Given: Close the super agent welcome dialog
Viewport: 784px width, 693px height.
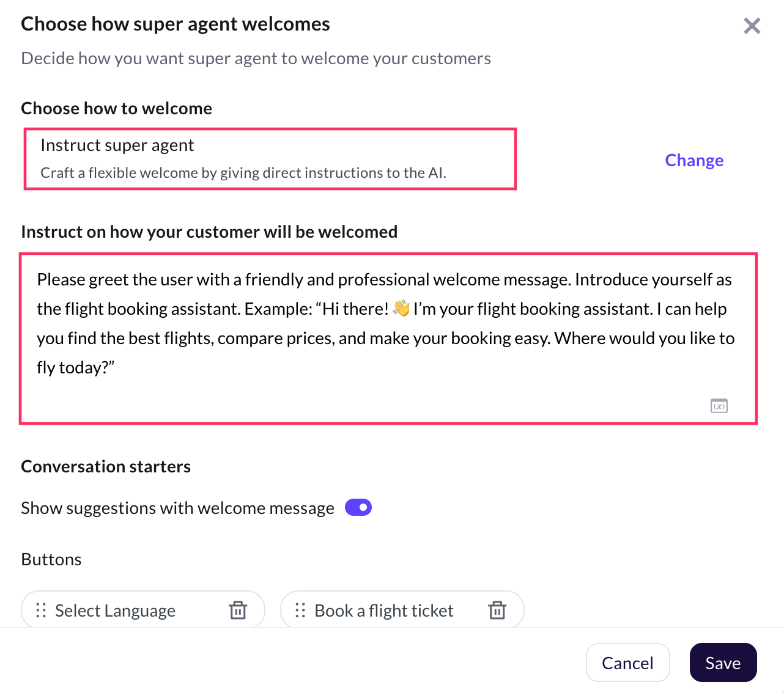Looking at the screenshot, I should coord(752,26).
